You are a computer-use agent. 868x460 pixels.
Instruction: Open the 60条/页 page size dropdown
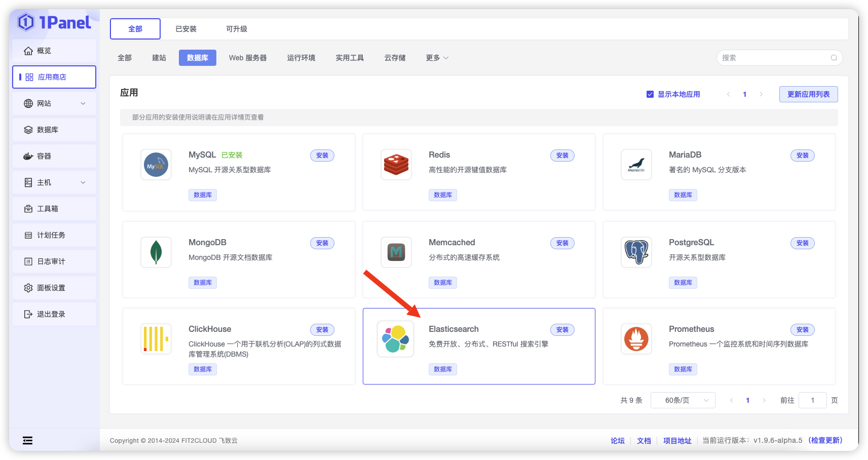[683, 400]
